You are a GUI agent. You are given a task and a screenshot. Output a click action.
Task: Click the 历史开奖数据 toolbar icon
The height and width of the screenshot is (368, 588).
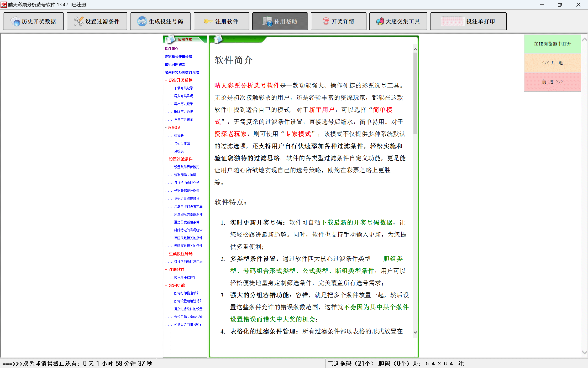[15, 22]
